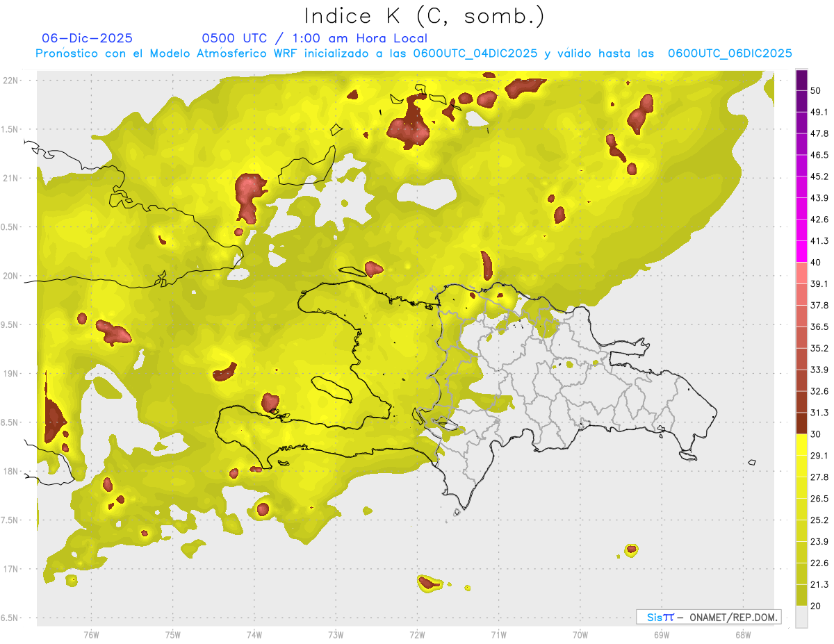Click the '36.5' color scale value
Screen dimensions: 834x644
click(x=819, y=327)
